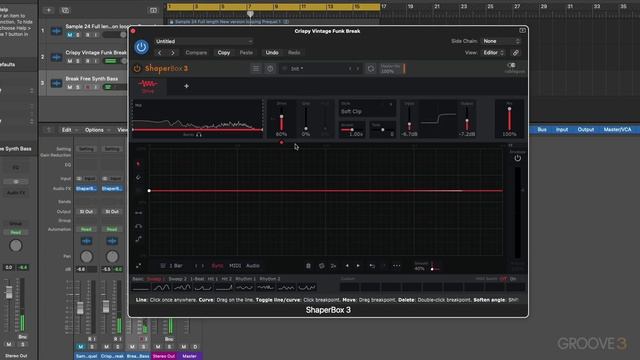
Task: Toggle the blue plugin bypass power button
Action: click(141, 47)
